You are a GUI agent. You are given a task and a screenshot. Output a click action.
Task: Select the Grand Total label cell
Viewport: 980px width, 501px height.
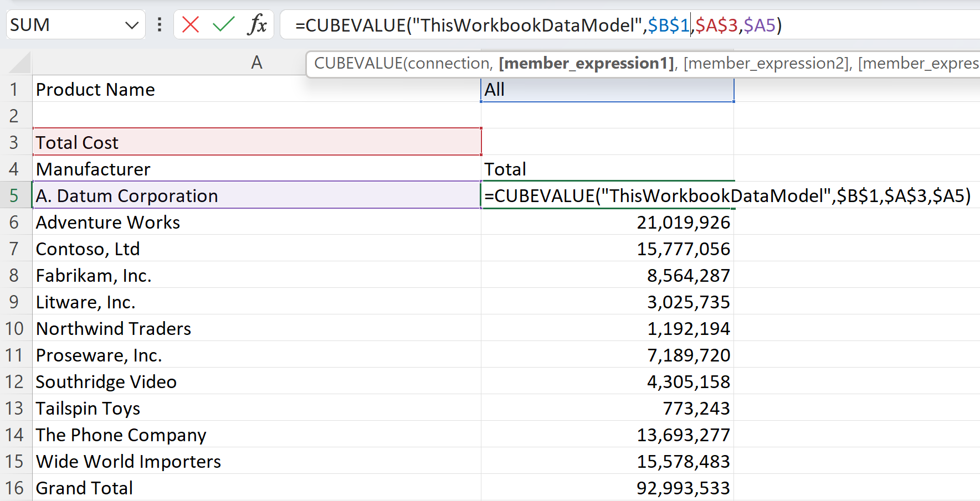[x=84, y=488]
